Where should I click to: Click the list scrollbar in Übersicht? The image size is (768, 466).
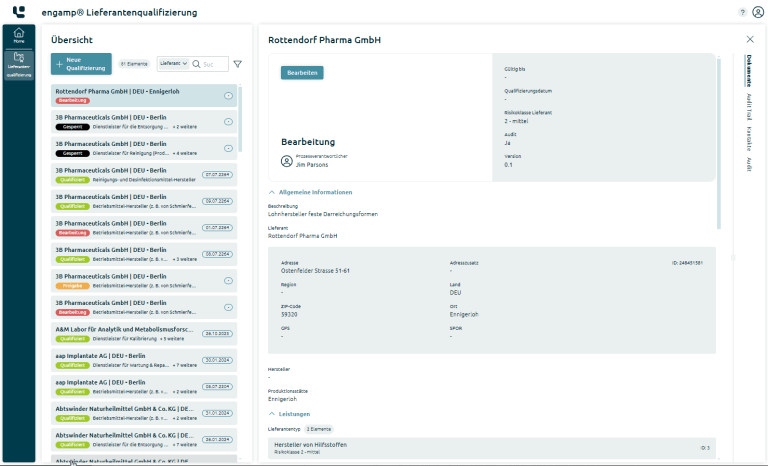click(x=240, y=119)
